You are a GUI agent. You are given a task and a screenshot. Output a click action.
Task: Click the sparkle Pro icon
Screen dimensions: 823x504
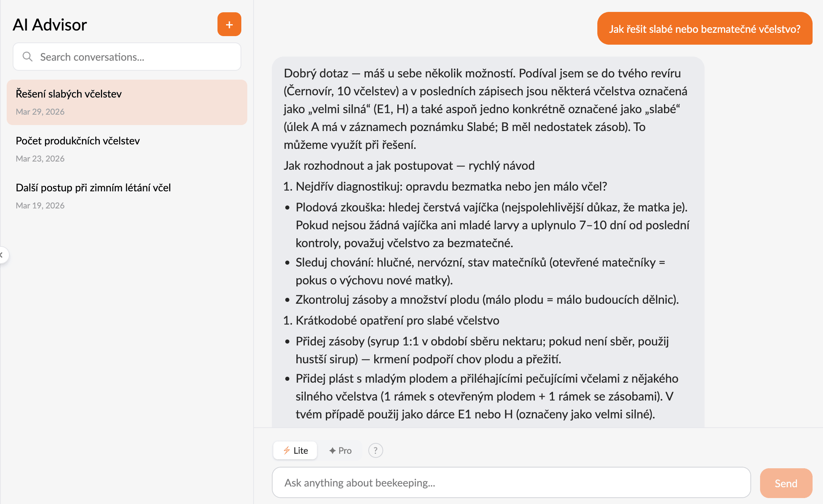point(332,450)
